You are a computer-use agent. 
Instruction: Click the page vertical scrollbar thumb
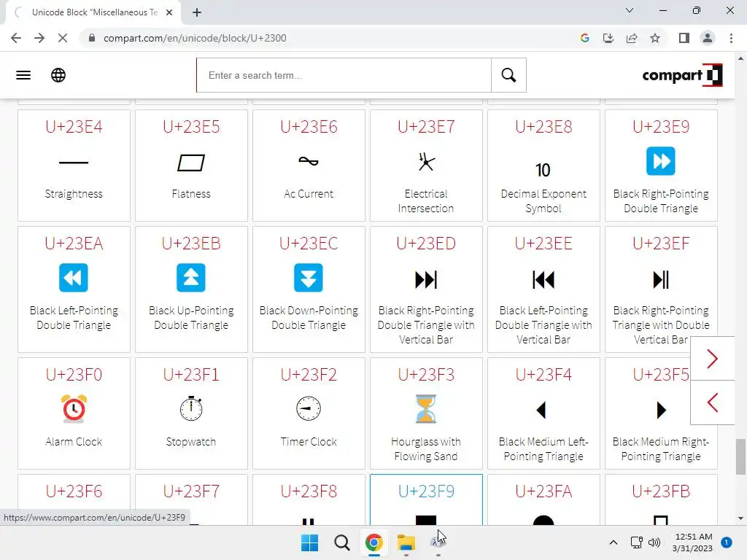(x=740, y=456)
